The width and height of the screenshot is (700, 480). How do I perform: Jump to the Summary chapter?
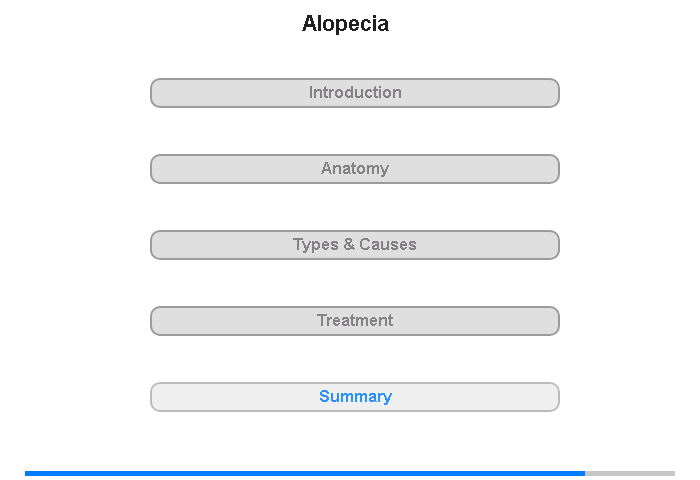pos(355,397)
